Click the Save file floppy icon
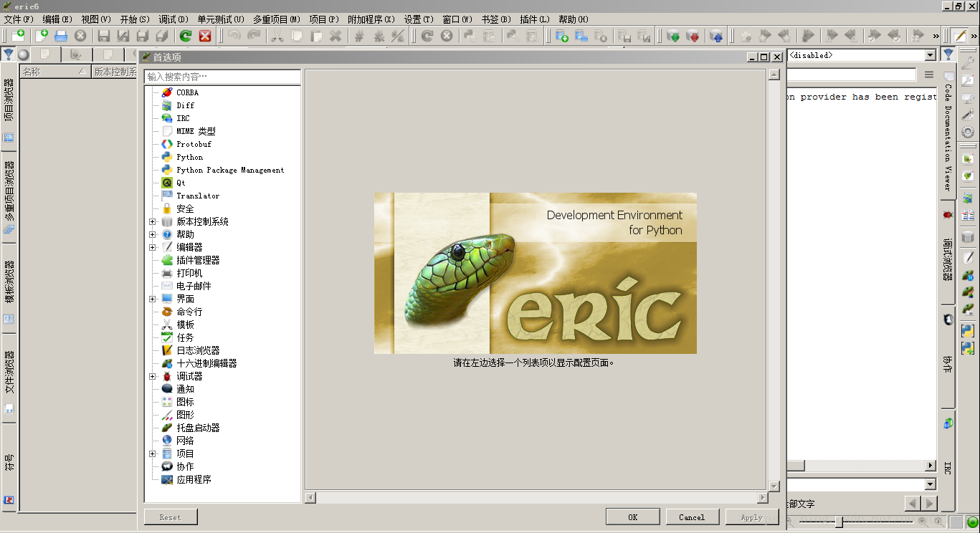This screenshot has height=533, width=980. point(104,35)
